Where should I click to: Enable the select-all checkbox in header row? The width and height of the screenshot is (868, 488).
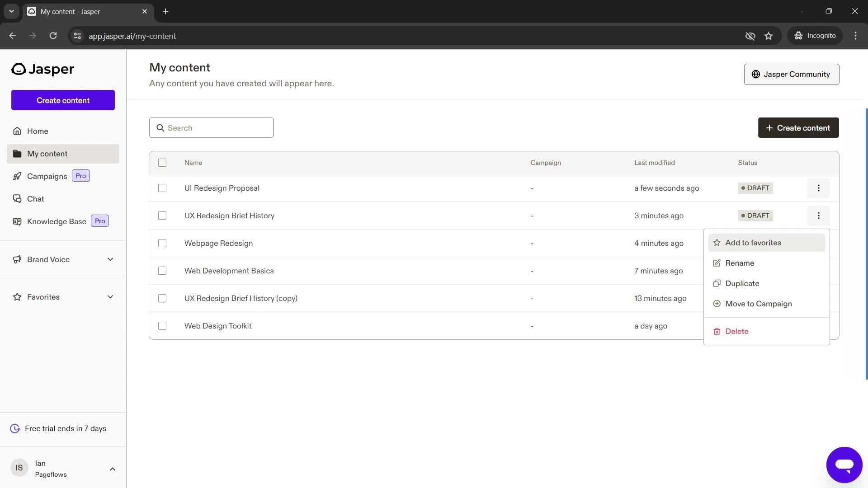click(x=162, y=162)
